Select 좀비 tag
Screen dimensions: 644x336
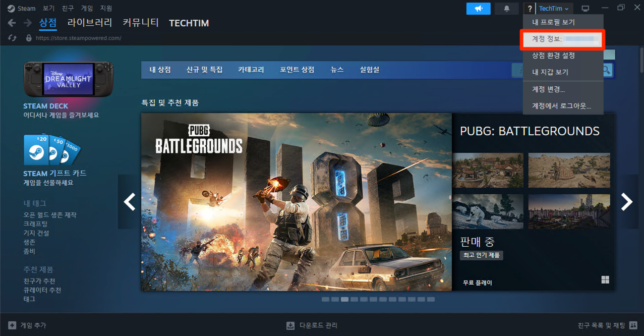click(x=29, y=251)
